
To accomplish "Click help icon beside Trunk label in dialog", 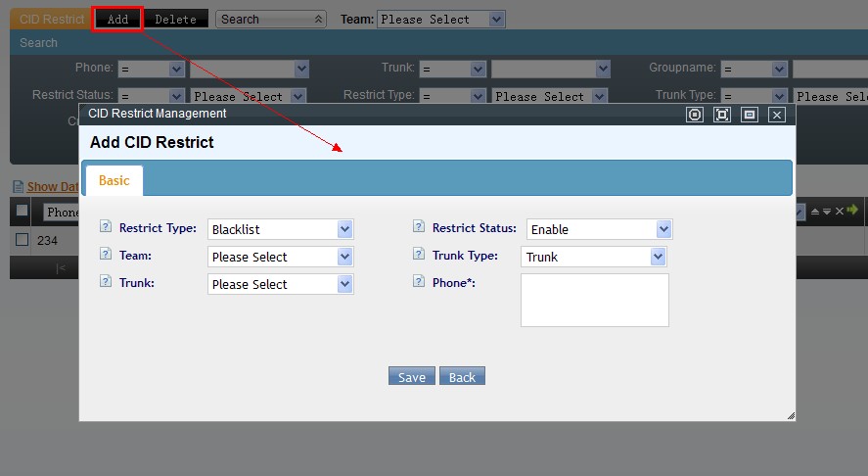I will click(106, 282).
